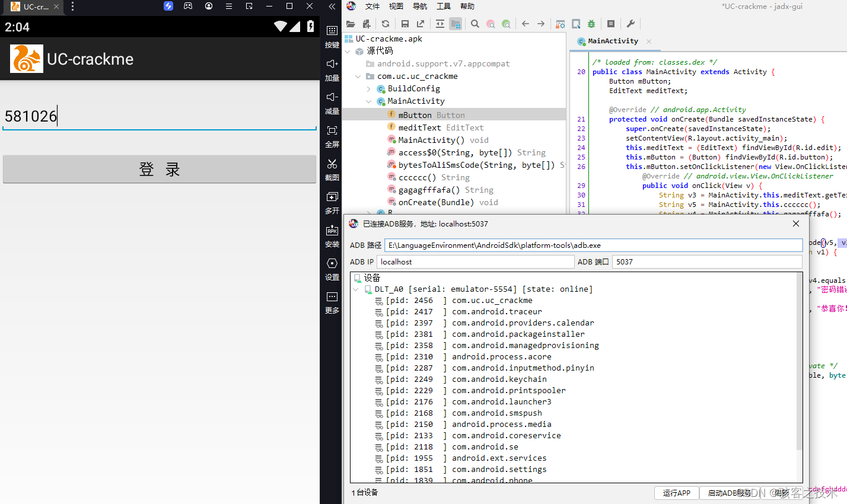Click the 启动ADB服务 button
The width and height of the screenshot is (847, 504).
(x=729, y=493)
